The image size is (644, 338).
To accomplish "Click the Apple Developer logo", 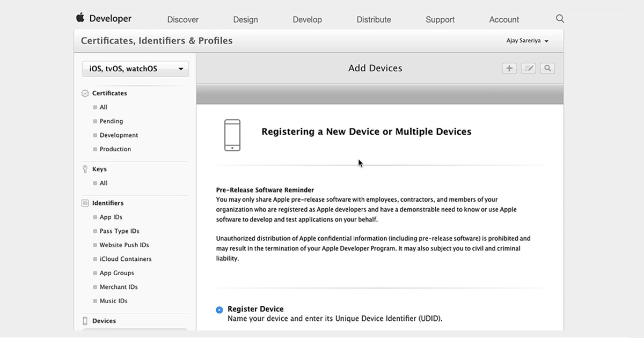I will click(x=104, y=18).
